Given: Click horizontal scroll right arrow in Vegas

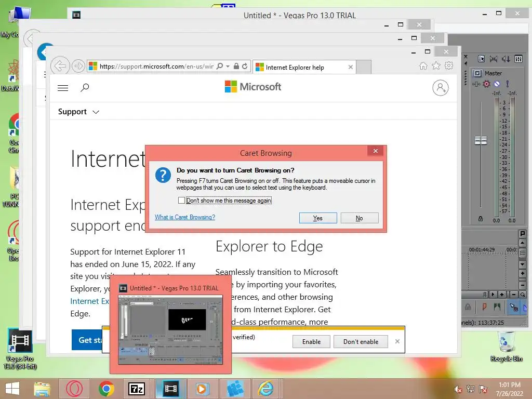Looking at the screenshot, I should 493,295.
